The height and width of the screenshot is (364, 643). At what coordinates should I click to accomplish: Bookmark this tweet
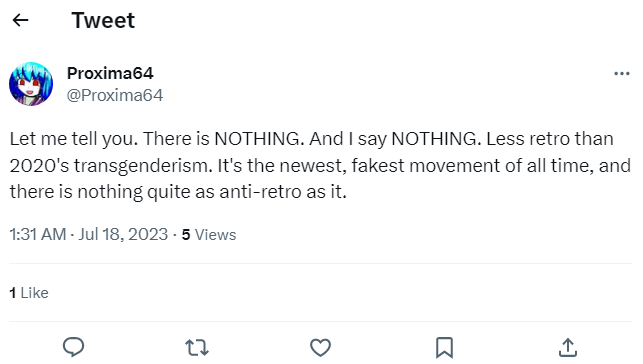(x=444, y=348)
